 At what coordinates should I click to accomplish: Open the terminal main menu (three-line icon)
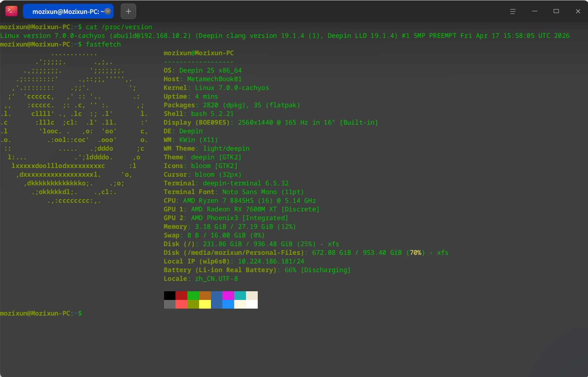513,11
